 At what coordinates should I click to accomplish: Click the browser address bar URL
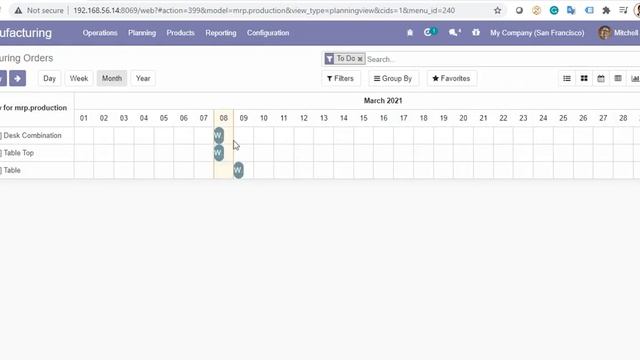coord(264,11)
